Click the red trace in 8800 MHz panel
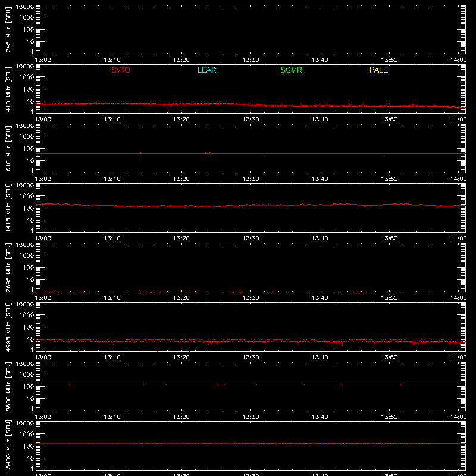The image size is (476, 476). tap(250, 384)
